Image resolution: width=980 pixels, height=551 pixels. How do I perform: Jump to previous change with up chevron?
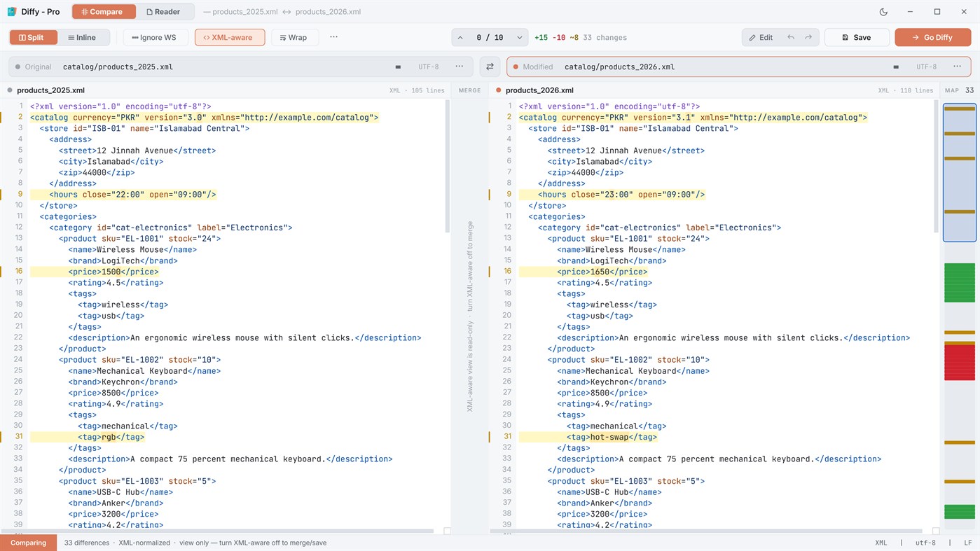tap(460, 37)
